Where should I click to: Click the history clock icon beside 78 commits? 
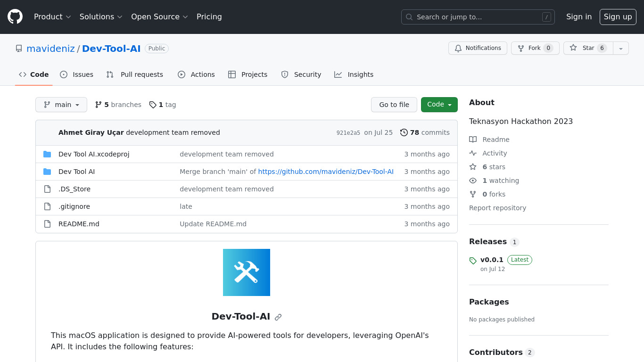point(404,132)
